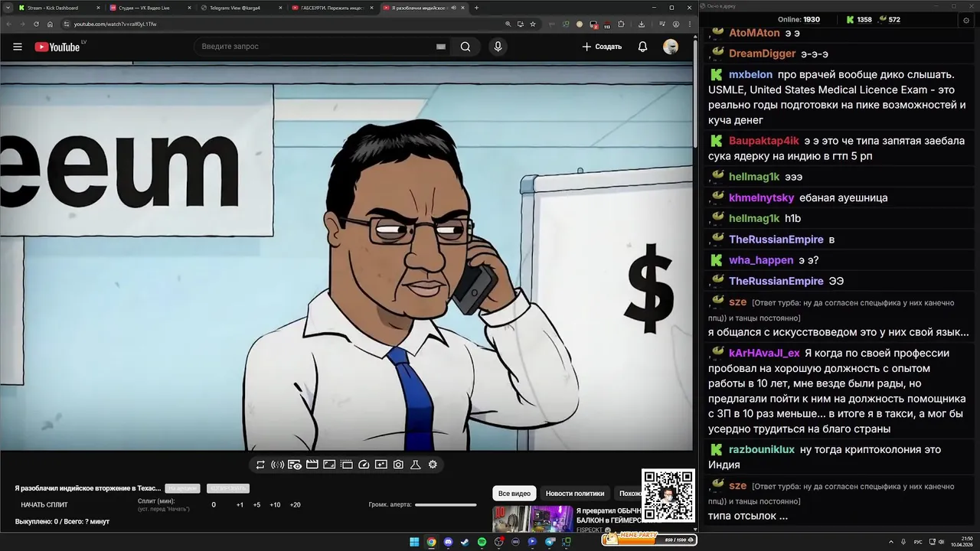Open the YouTube hamburger guide menu

17,47
